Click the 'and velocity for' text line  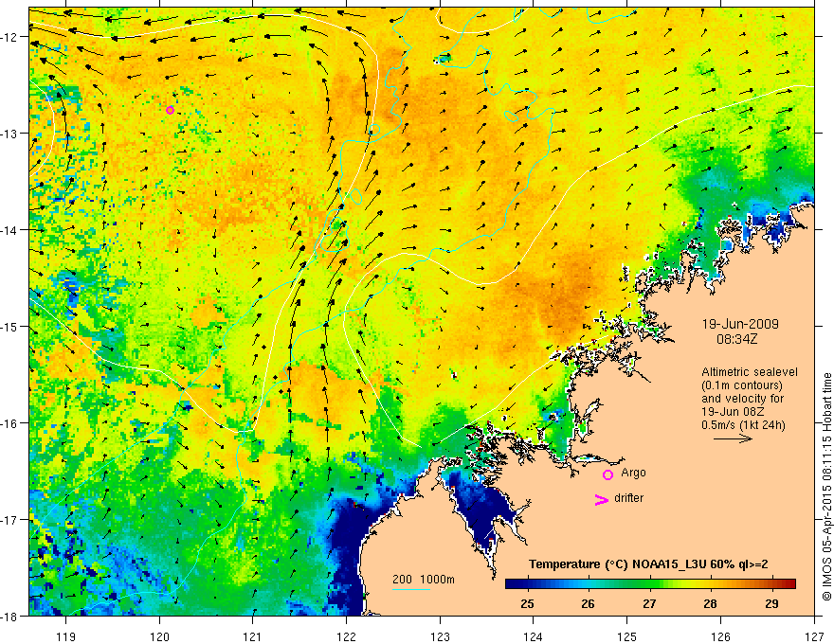[x=742, y=399]
